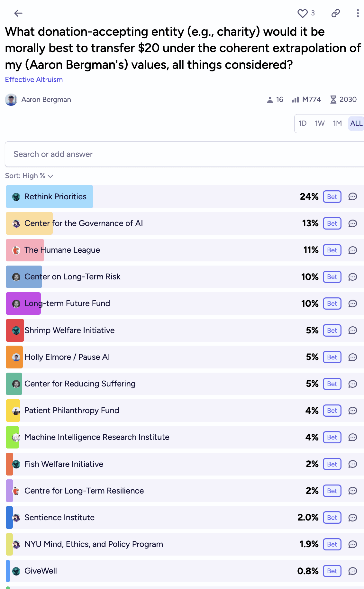Click the hourglass close date icon

pos(333,100)
